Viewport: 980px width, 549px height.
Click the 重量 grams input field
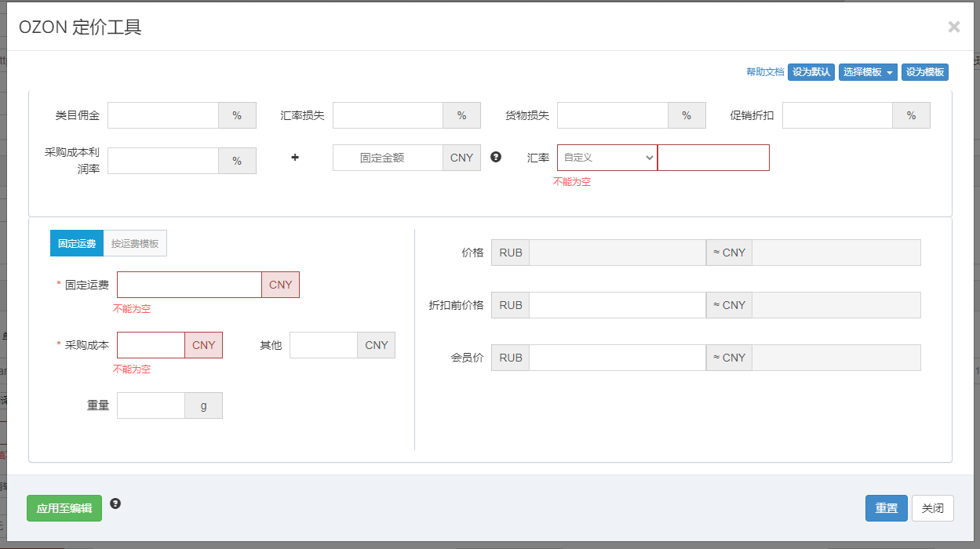pos(151,405)
